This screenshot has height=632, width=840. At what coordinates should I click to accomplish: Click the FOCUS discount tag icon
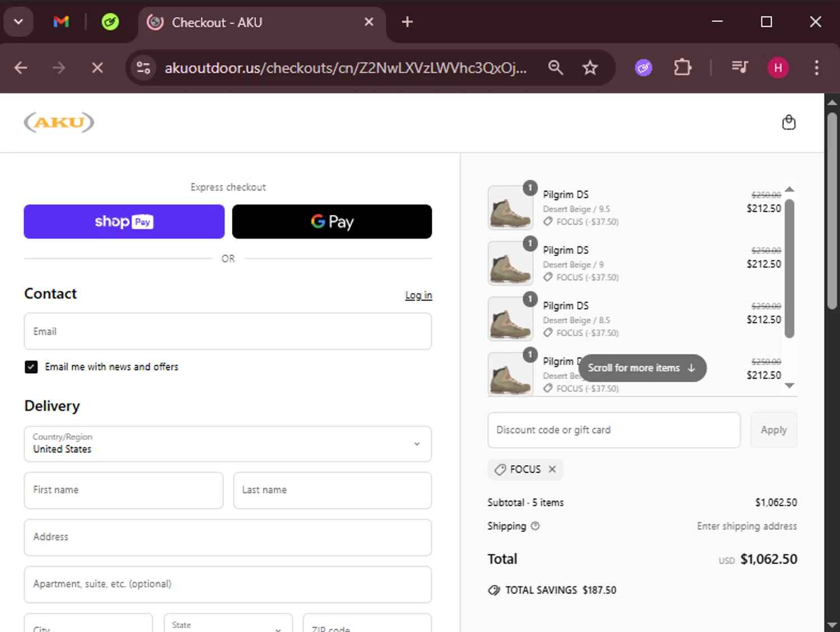coord(500,470)
